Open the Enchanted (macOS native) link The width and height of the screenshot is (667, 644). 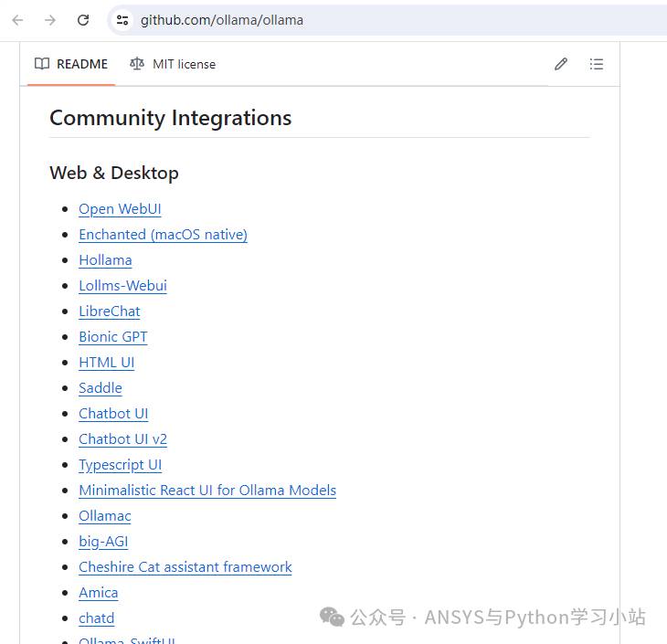pos(163,235)
